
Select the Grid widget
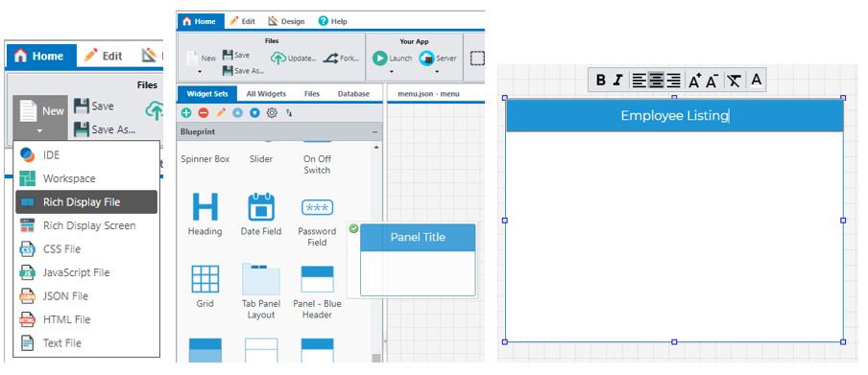tap(205, 286)
